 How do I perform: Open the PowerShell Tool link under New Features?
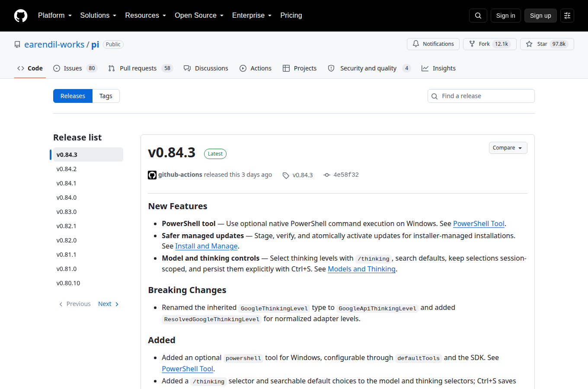pyautogui.click(x=479, y=223)
